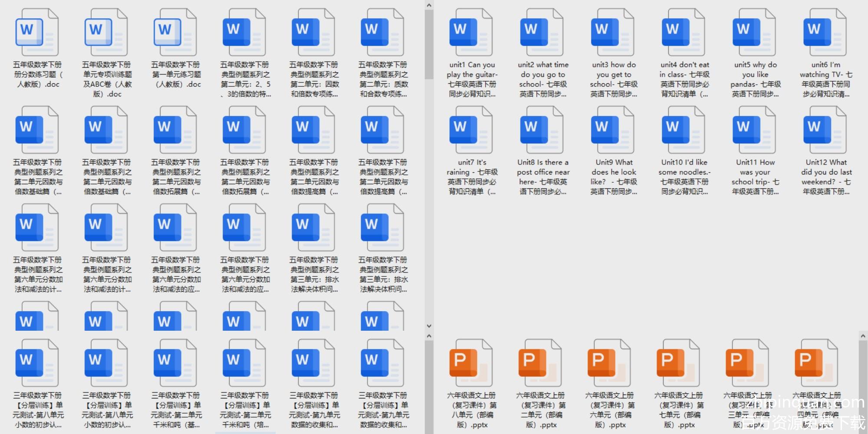868x434 pixels.
Task: Click file name ending '第二单元千米和吨（基...'
Action: pos(176,410)
